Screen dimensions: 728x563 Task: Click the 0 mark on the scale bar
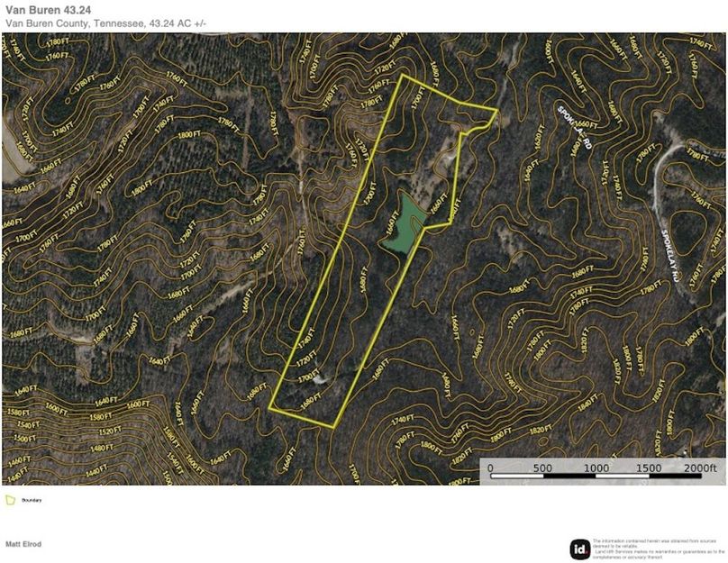[491, 468]
